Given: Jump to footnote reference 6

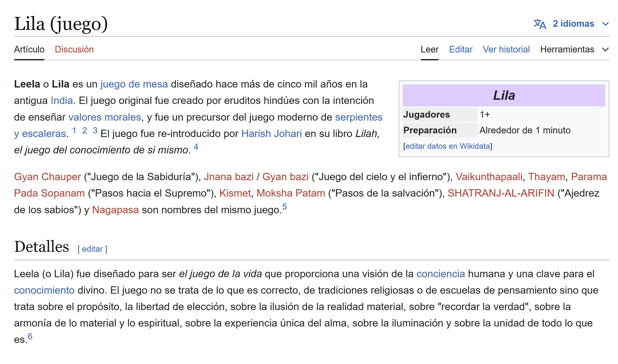Looking at the screenshot, I should click(30, 336).
